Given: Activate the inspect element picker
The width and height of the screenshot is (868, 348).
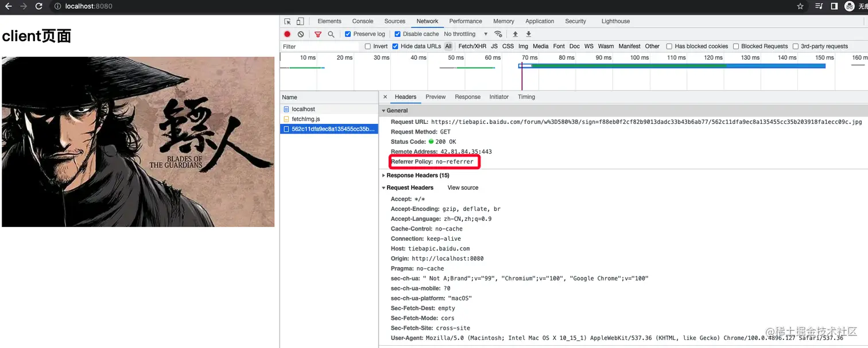Looking at the screenshot, I should 288,21.
